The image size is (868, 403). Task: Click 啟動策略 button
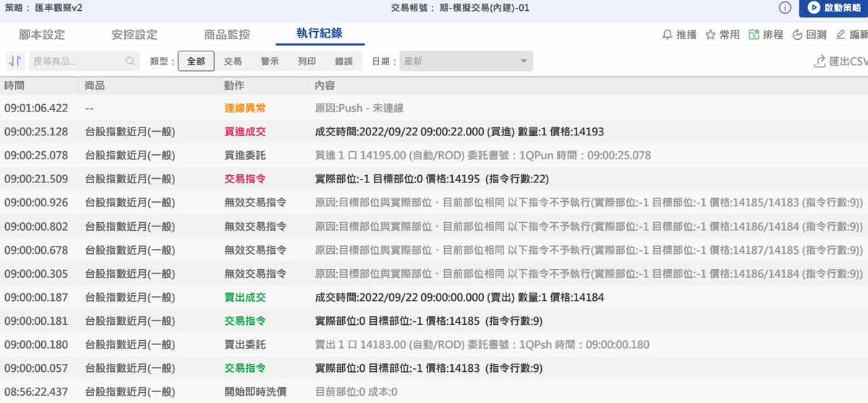[833, 8]
